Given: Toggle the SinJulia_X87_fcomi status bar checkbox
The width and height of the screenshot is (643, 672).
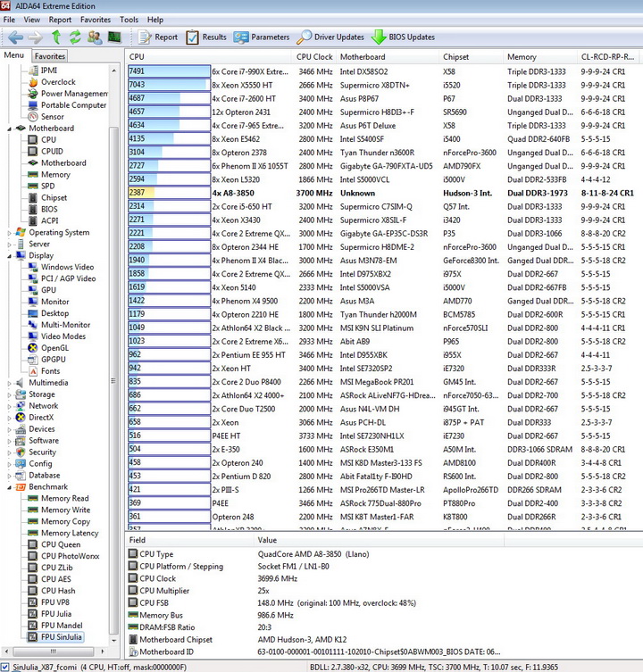Looking at the screenshot, I should pos(4,668).
